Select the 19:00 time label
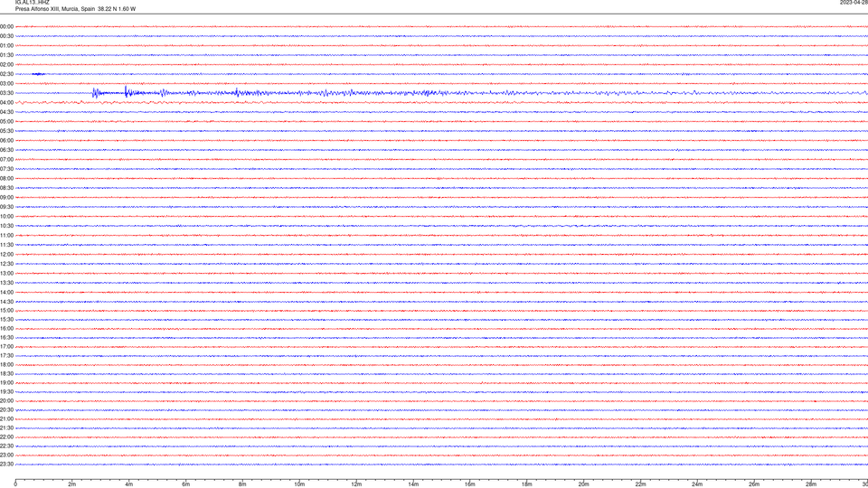The height and width of the screenshot is (488, 868). point(6,383)
